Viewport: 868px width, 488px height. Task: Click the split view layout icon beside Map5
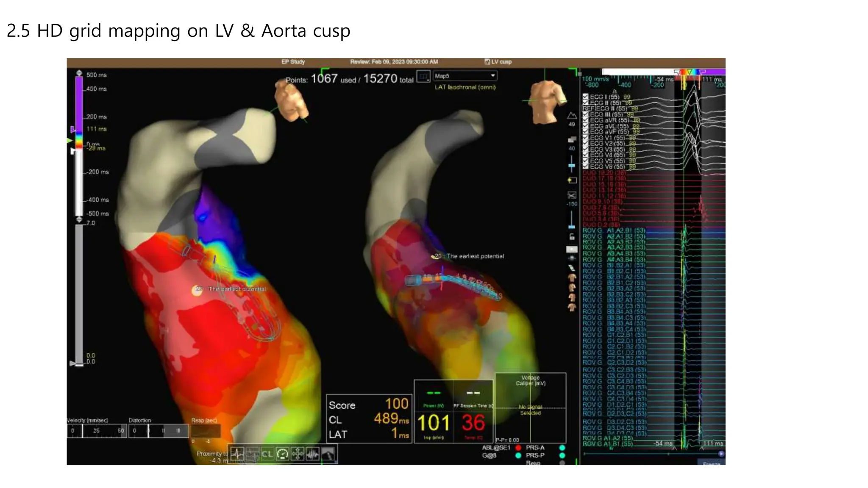pos(423,77)
